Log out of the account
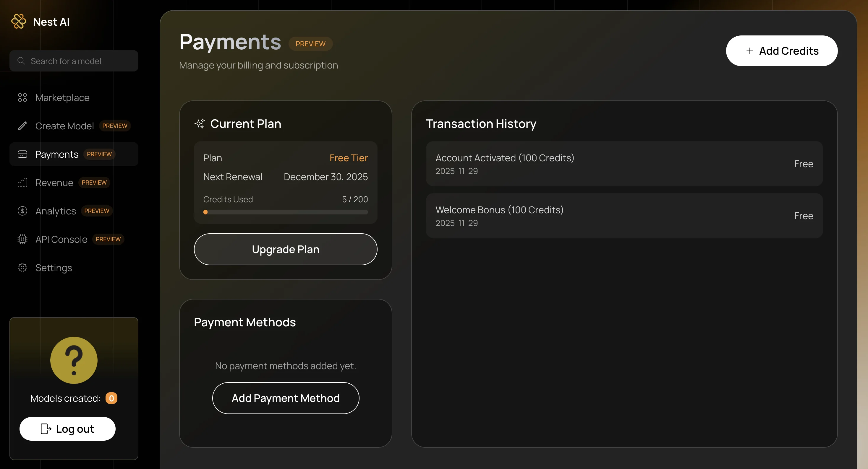This screenshot has height=469, width=868. point(67,429)
